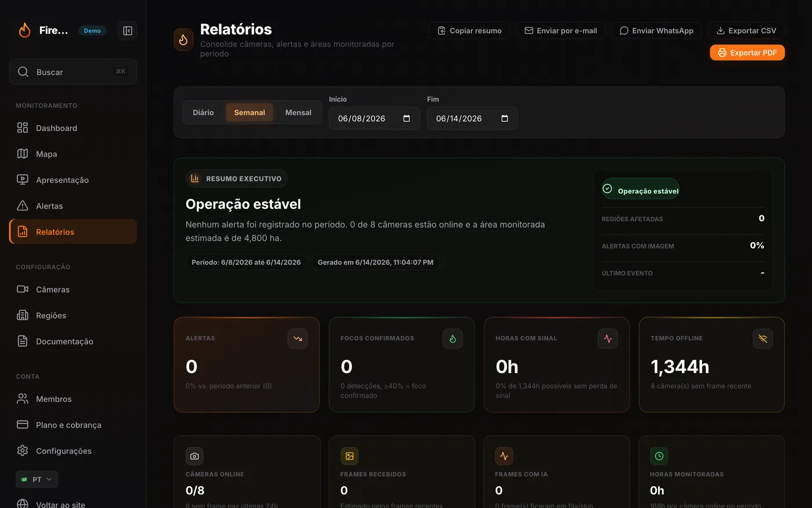The image size is (812, 508).
Task: Click the Operação estável heading
Action: (x=243, y=204)
